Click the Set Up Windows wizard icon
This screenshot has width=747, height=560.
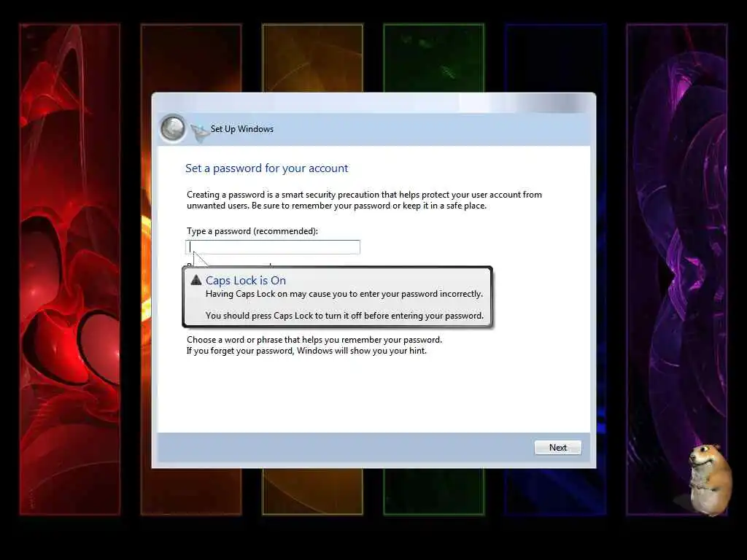tap(200, 133)
